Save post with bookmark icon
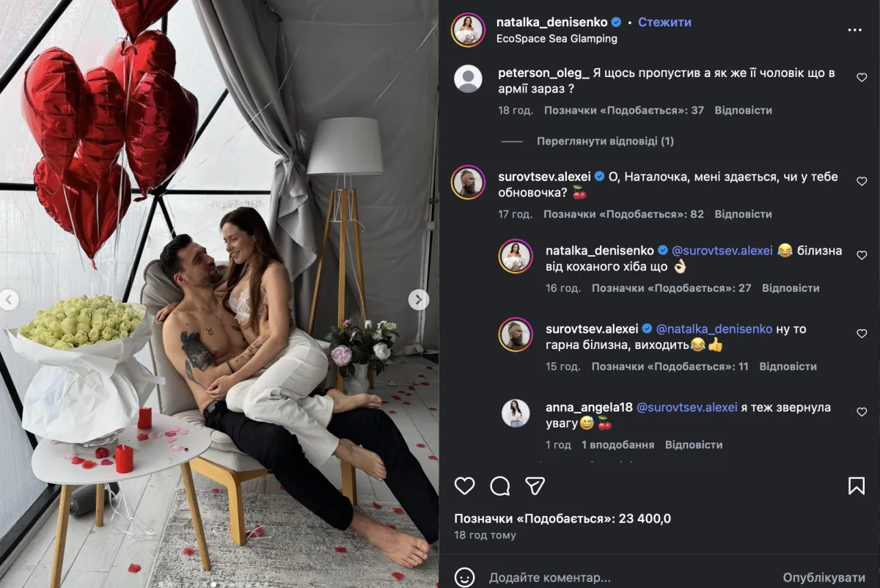 coord(856,485)
